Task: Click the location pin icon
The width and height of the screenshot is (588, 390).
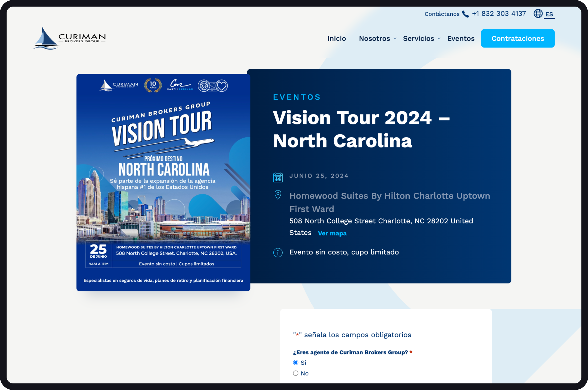Action: pyautogui.click(x=278, y=195)
